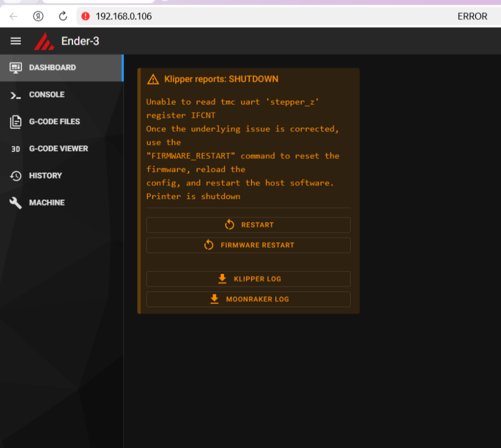Click the 'Klipper reports: SHUTDOWN' heading
Viewport: 501px width, 448px height.
tap(221, 79)
